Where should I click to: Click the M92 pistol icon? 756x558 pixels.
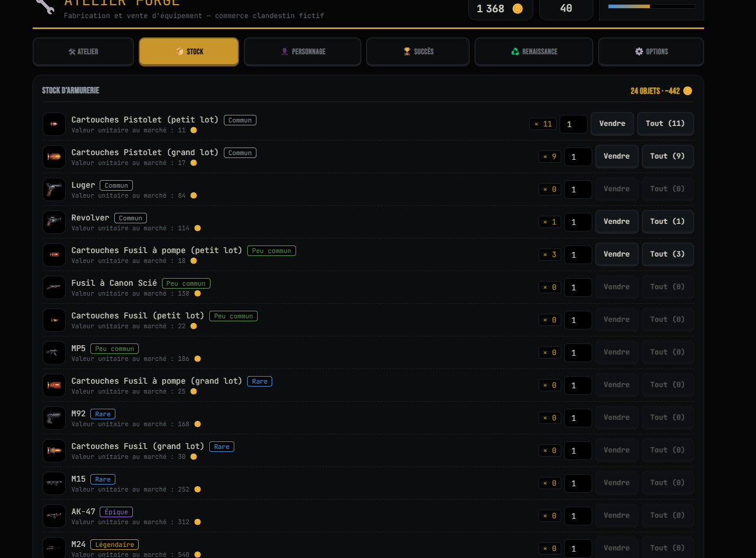[54, 418]
